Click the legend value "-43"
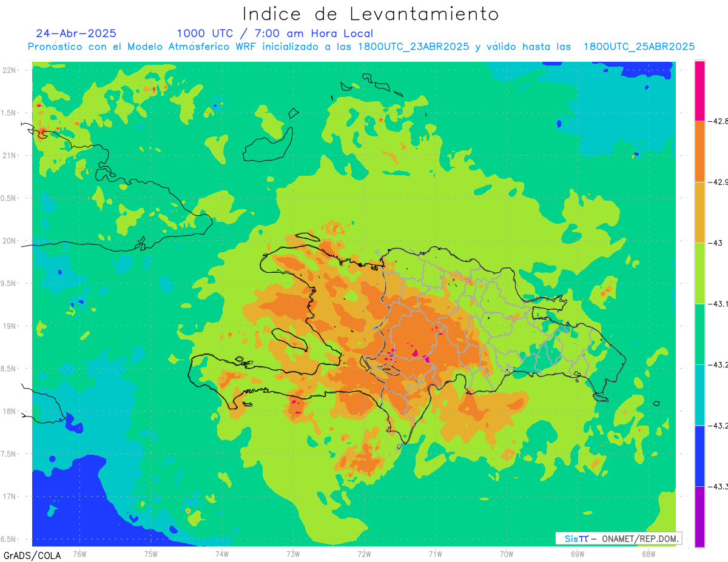The image size is (728, 562). (x=716, y=243)
